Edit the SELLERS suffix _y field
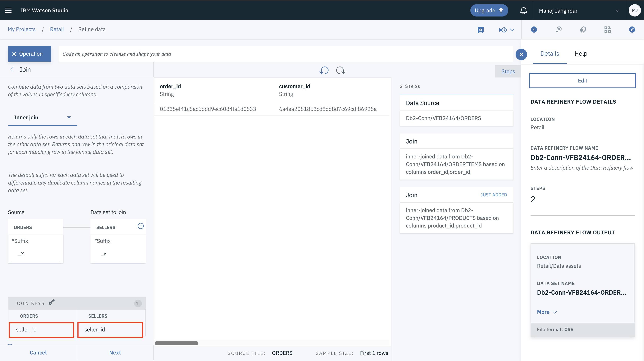This screenshot has width=644, height=361. [118, 254]
